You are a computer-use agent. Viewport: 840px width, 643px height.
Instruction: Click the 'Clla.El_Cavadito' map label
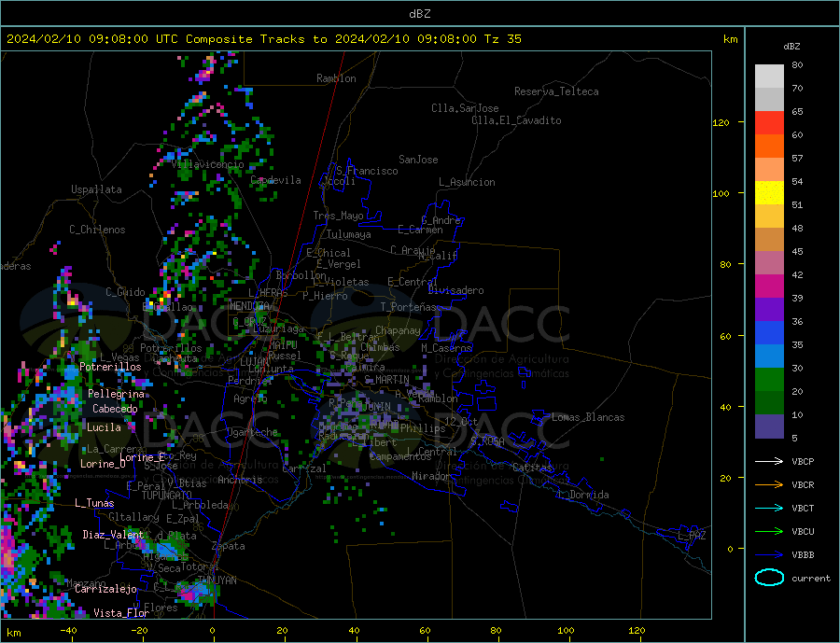click(x=516, y=120)
